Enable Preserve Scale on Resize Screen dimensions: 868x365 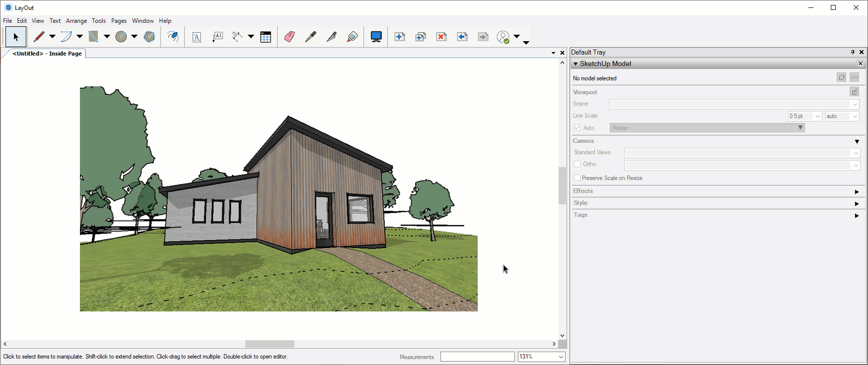tap(577, 178)
